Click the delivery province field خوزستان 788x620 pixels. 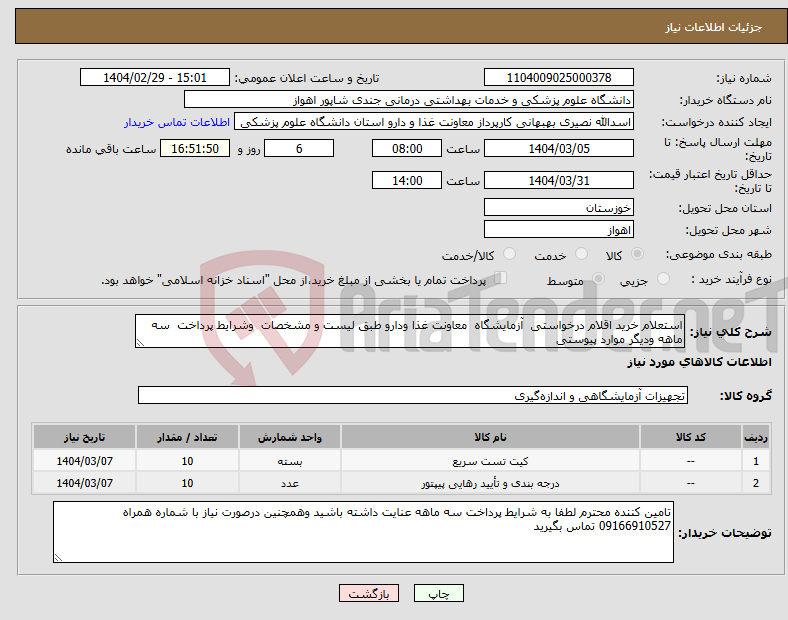(x=558, y=208)
